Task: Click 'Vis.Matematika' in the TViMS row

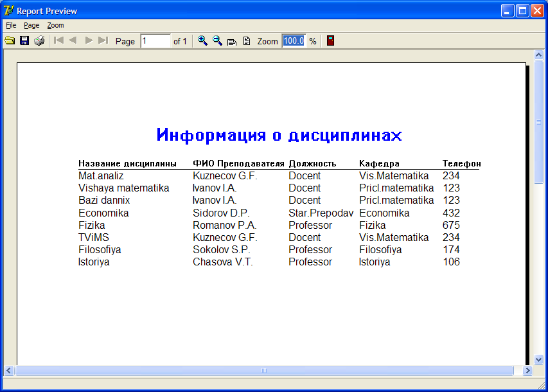Action: (x=394, y=237)
